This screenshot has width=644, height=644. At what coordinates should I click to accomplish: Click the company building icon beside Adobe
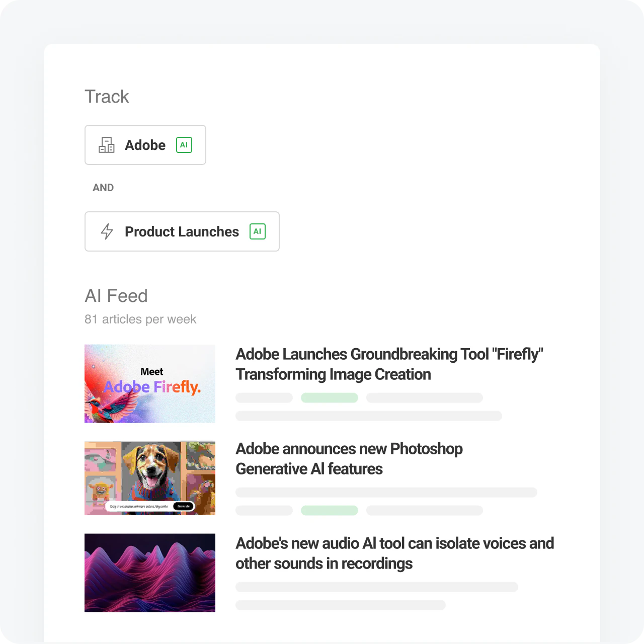(106, 145)
